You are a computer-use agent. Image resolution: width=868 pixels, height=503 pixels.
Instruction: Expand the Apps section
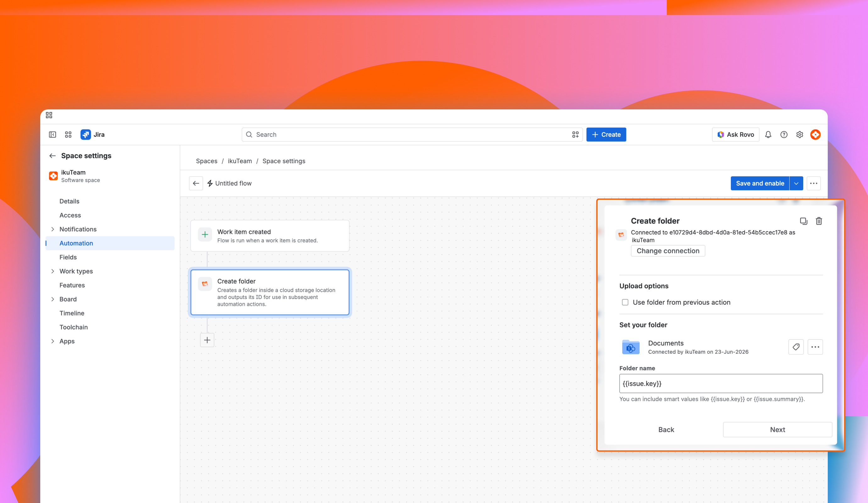53,341
